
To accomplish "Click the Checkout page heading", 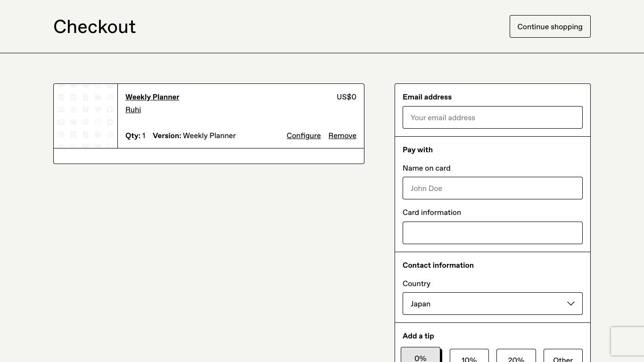I will tap(95, 27).
